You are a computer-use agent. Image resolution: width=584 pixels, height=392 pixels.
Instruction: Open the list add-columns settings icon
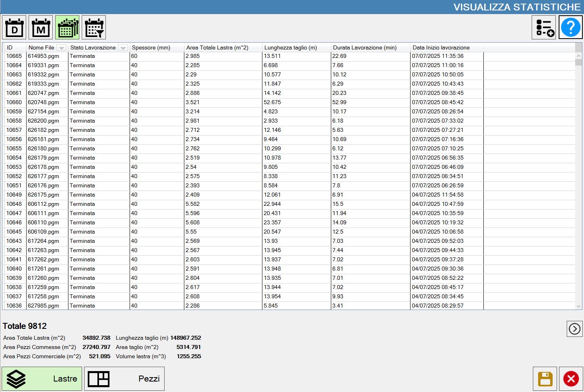[544, 27]
